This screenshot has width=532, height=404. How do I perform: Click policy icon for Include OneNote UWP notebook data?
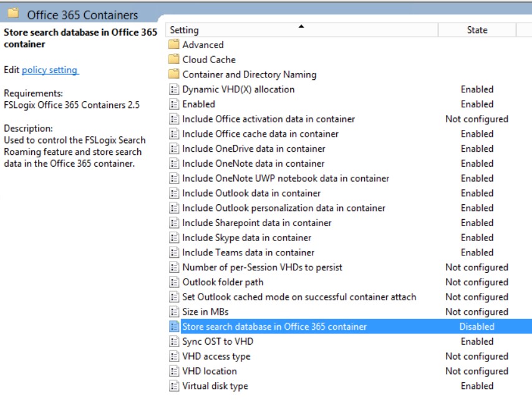pos(174,179)
